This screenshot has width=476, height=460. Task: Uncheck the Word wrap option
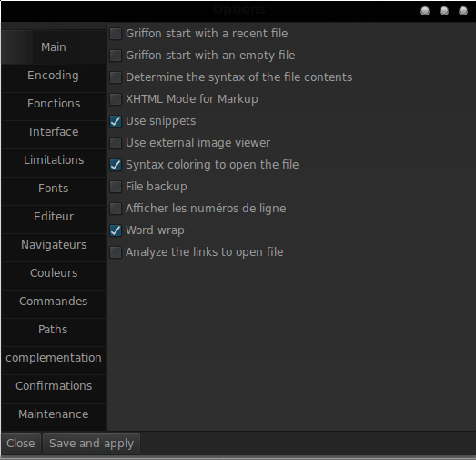point(116,230)
